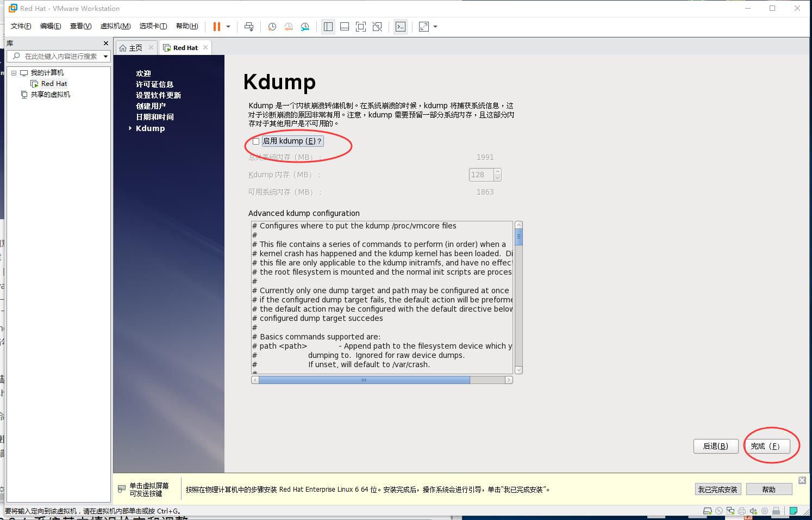The height and width of the screenshot is (520, 812).
Task: Open the stretch display dropdown arrow
Action: [435, 27]
